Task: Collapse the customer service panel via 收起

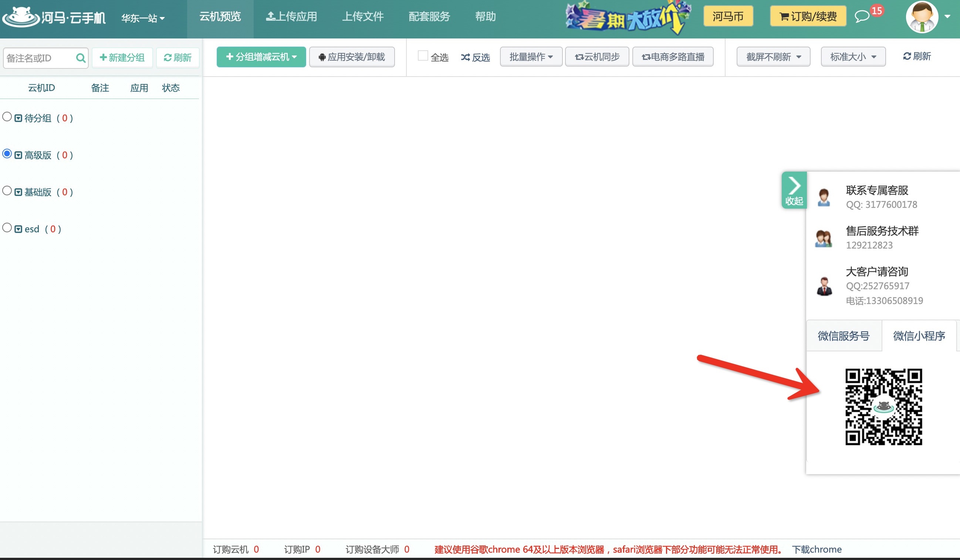Action: (x=794, y=190)
